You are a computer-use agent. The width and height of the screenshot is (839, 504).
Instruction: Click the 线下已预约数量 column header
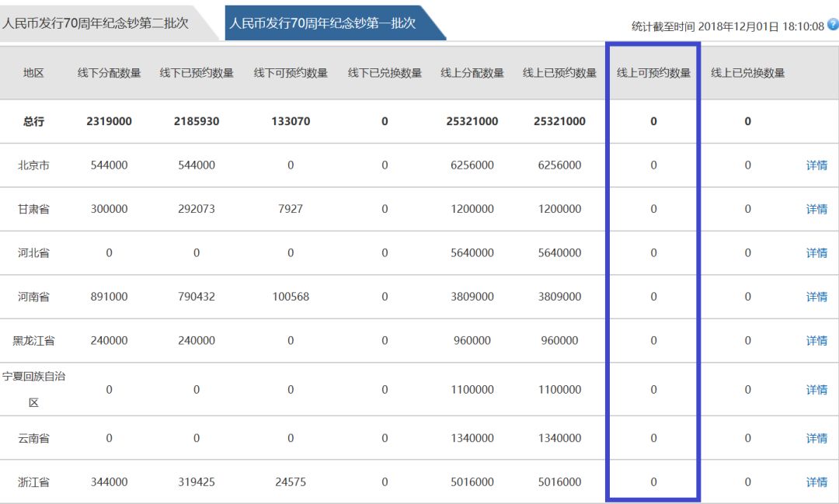pyautogui.click(x=197, y=73)
